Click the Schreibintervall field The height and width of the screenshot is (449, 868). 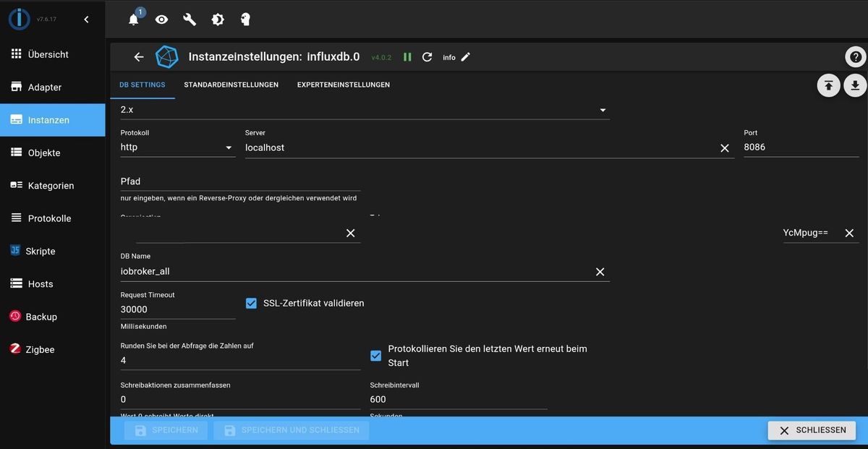(x=459, y=399)
